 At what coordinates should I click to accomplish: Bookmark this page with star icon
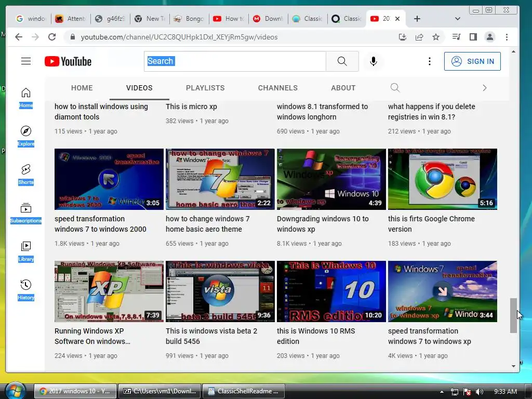(436, 37)
